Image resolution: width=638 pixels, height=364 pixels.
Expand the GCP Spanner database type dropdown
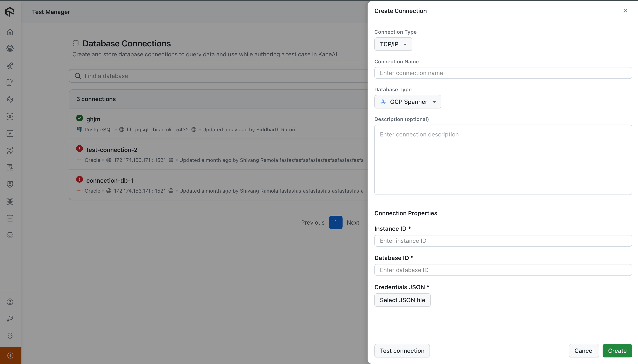click(408, 101)
